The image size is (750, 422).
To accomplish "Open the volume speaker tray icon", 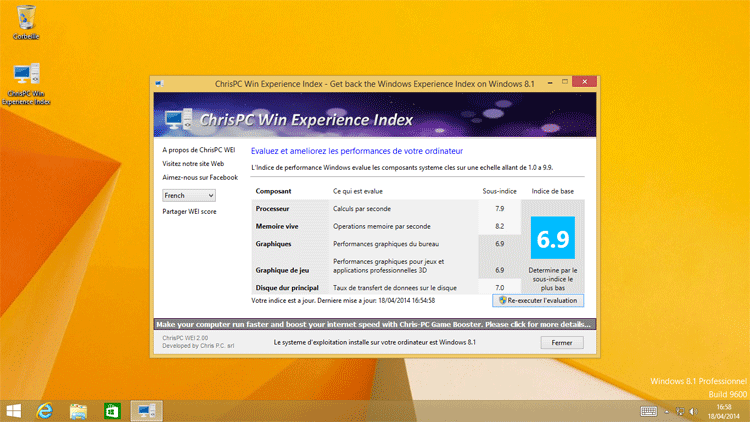I will click(x=693, y=411).
